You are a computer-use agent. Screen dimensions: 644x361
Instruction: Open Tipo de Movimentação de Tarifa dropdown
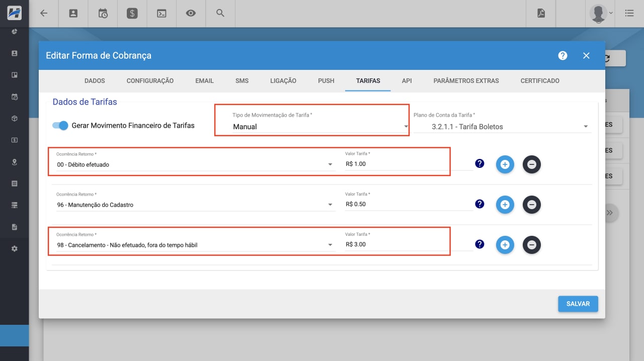320,127
